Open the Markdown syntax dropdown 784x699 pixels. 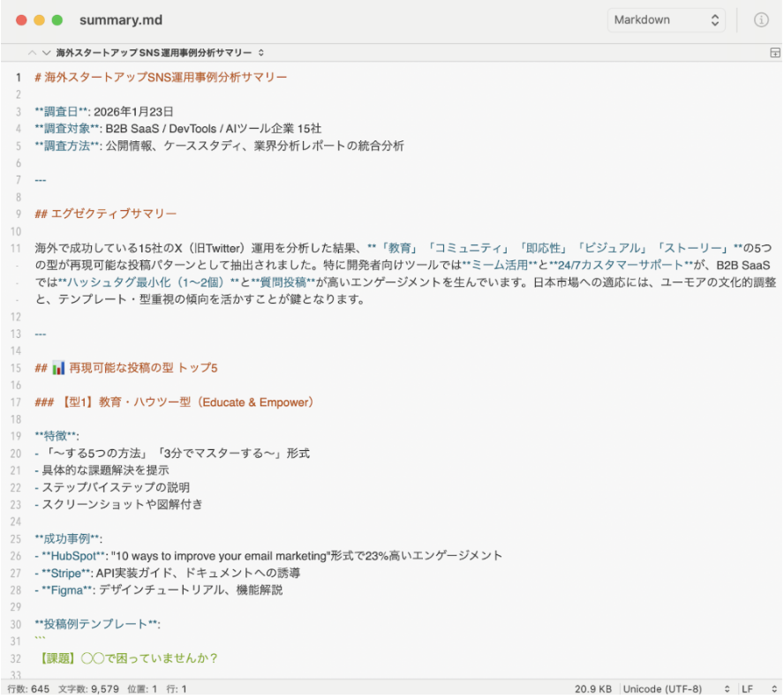click(x=666, y=20)
